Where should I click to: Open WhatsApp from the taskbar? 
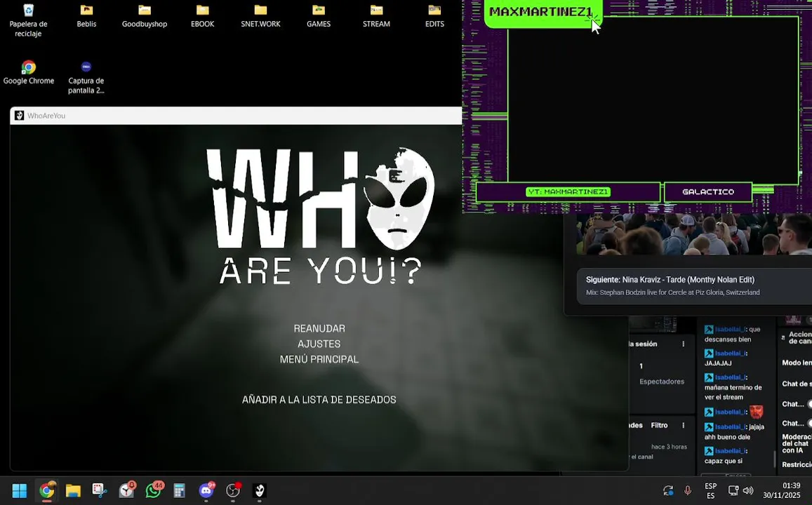tap(153, 490)
